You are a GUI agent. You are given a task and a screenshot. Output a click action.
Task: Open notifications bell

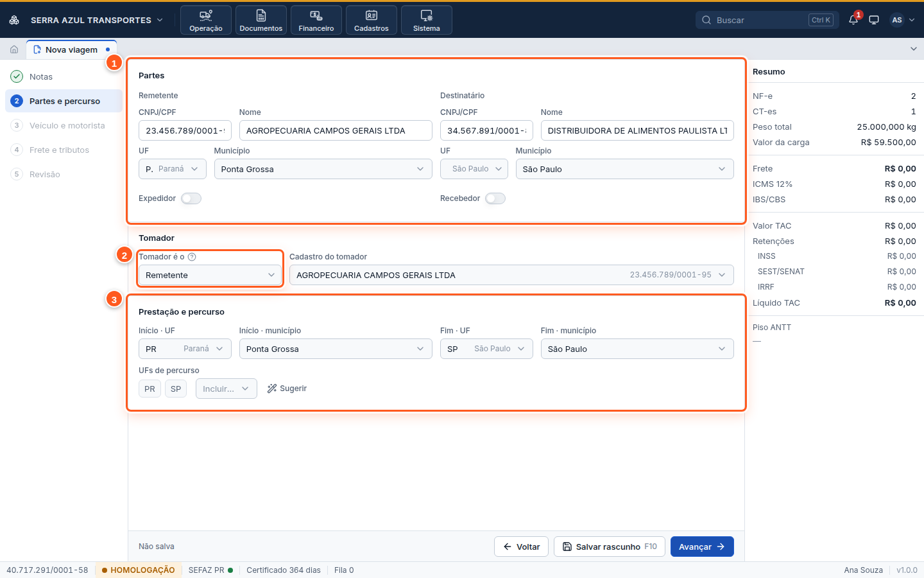(x=853, y=20)
